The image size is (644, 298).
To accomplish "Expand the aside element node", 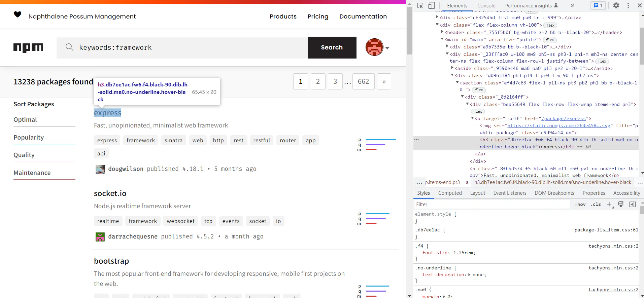I will tap(452, 68).
